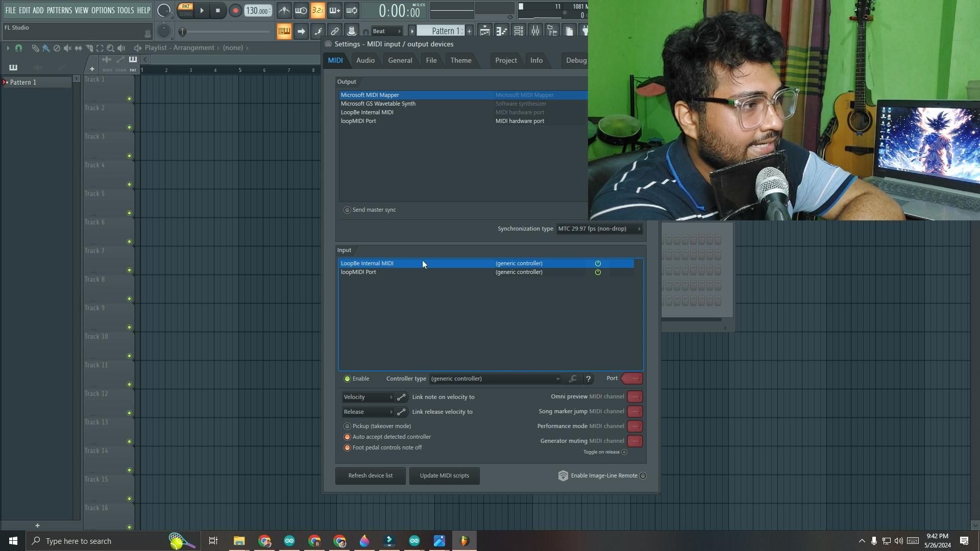980x551 pixels.
Task: Toggle the countdown before recording icon
Action: coord(317,11)
